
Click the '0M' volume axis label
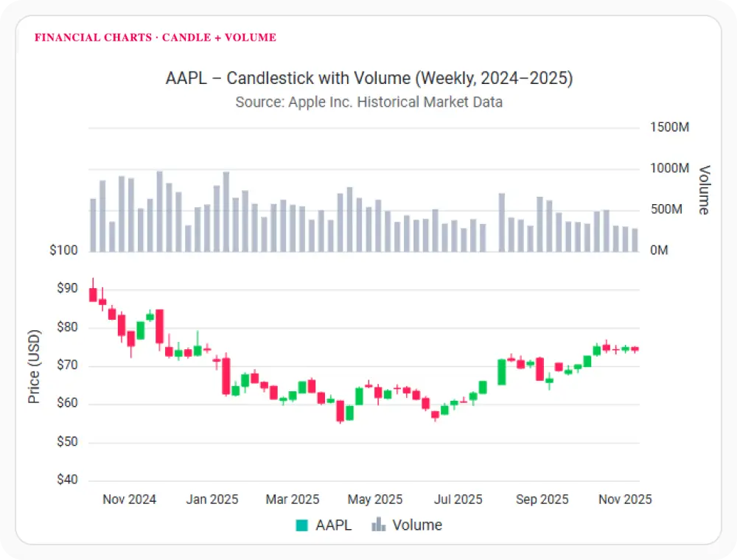[x=659, y=250]
